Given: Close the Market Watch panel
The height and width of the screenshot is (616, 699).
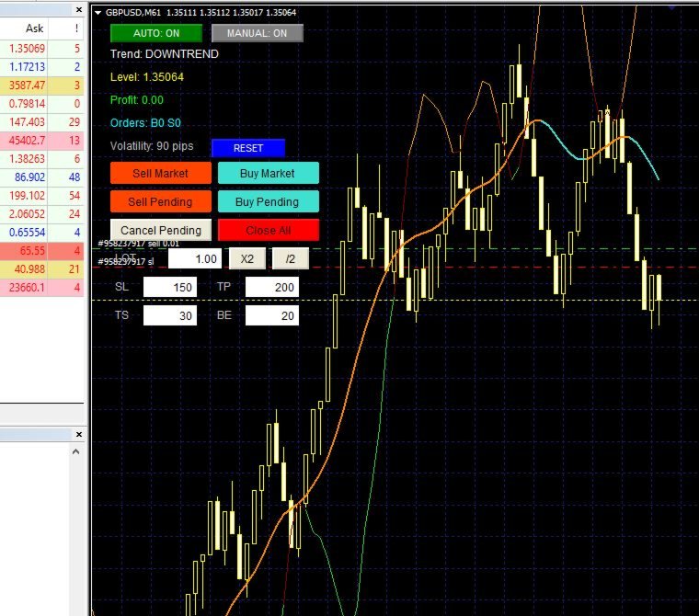Looking at the screenshot, I should click(x=79, y=9).
